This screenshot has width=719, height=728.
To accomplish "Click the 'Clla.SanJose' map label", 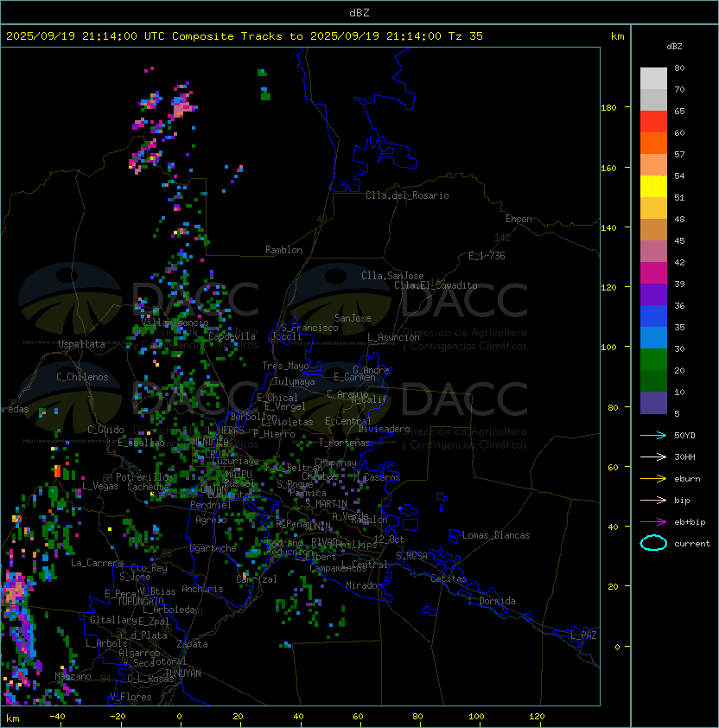I will tap(392, 276).
